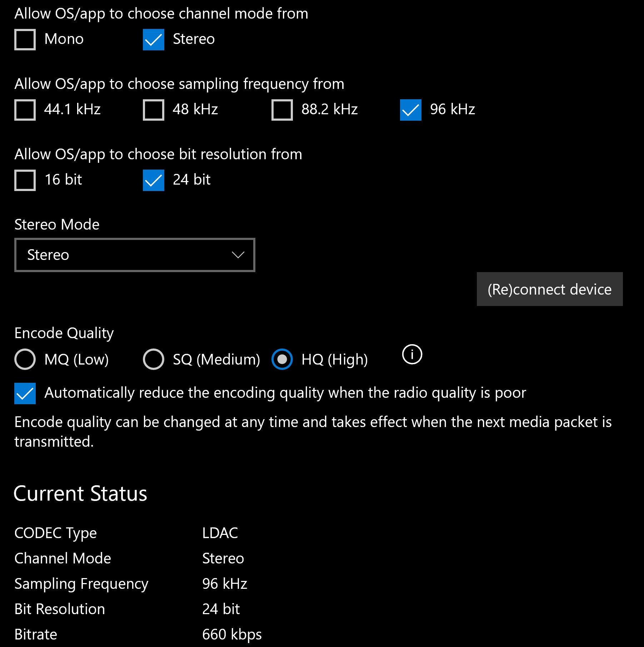644x647 pixels.
Task: Uncheck the Stereo channel mode checkbox
Action: tap(154, 39)
